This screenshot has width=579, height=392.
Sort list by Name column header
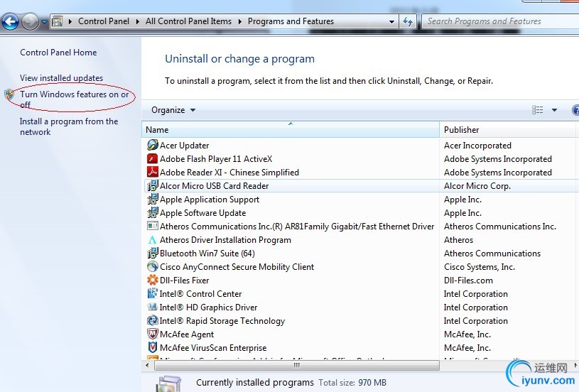pyautogui.click(x=291, y=129)
